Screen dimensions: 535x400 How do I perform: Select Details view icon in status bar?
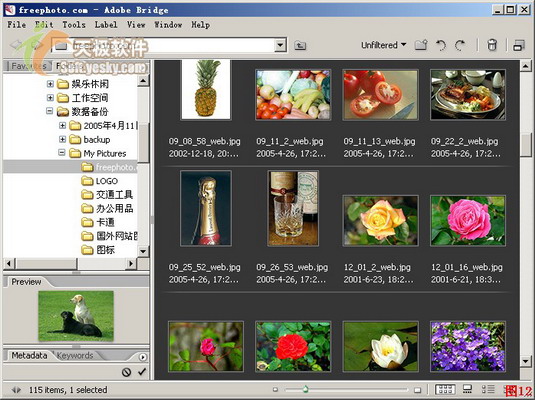488,389
